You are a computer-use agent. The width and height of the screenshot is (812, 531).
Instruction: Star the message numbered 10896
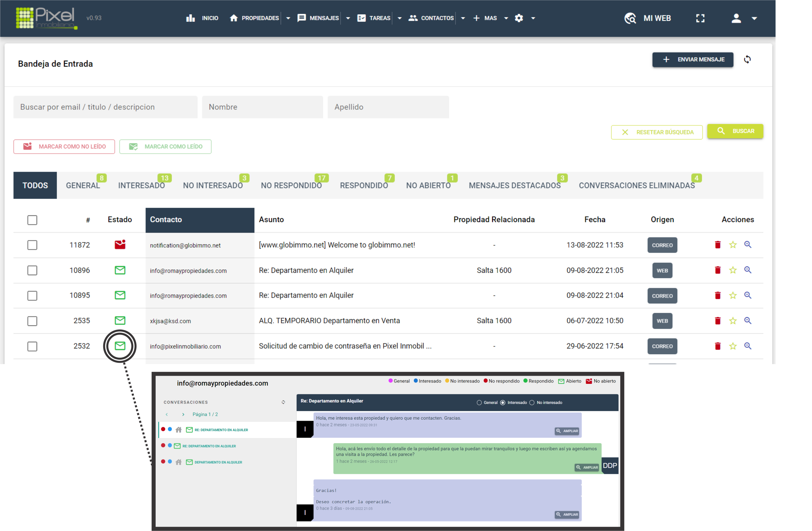click(x=733, y=270)
